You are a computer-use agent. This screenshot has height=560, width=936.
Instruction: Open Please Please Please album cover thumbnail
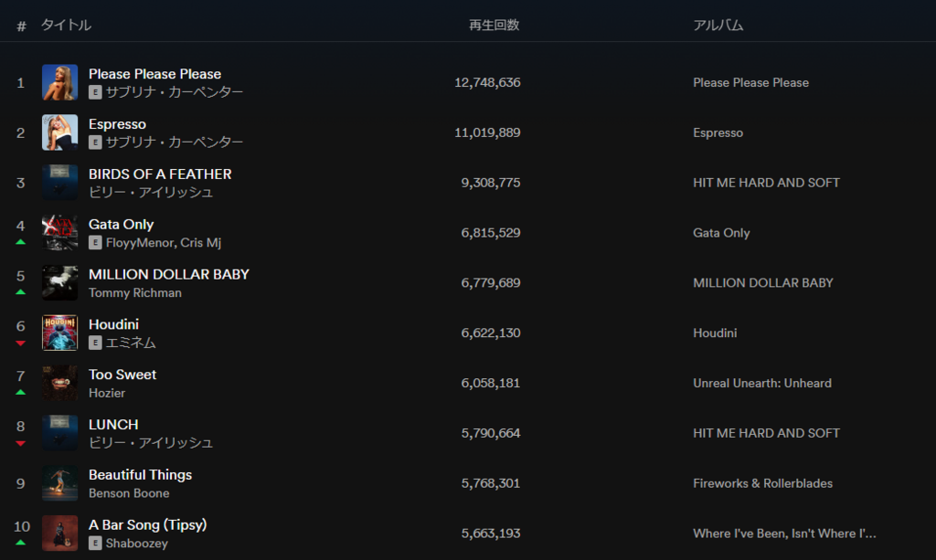click(x=59, y=82)
